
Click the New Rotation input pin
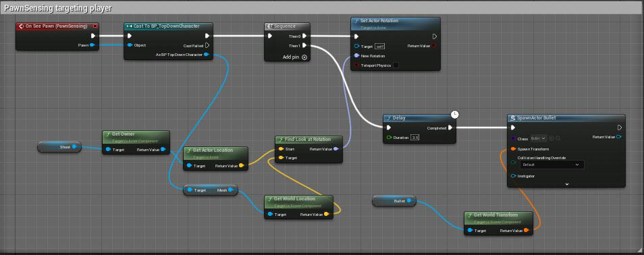coord(356,55)
